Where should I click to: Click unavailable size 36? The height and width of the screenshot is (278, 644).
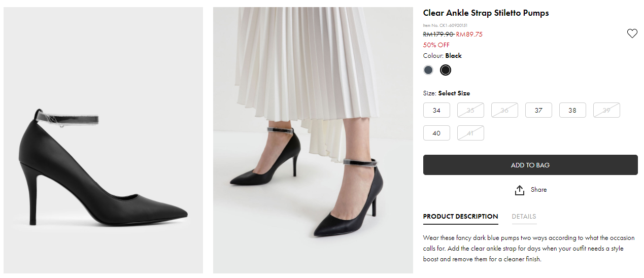pos(504,110)
